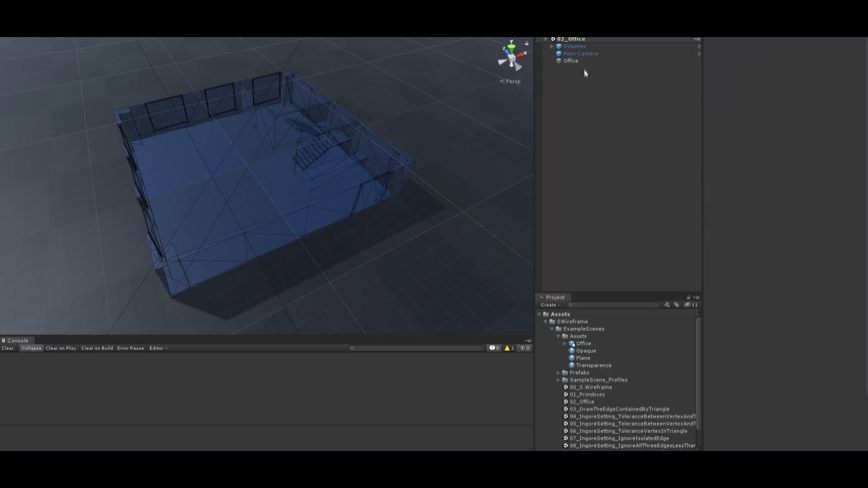Clear the console messages
Viewport: 868px width, 488px height.
coord(8,348)
